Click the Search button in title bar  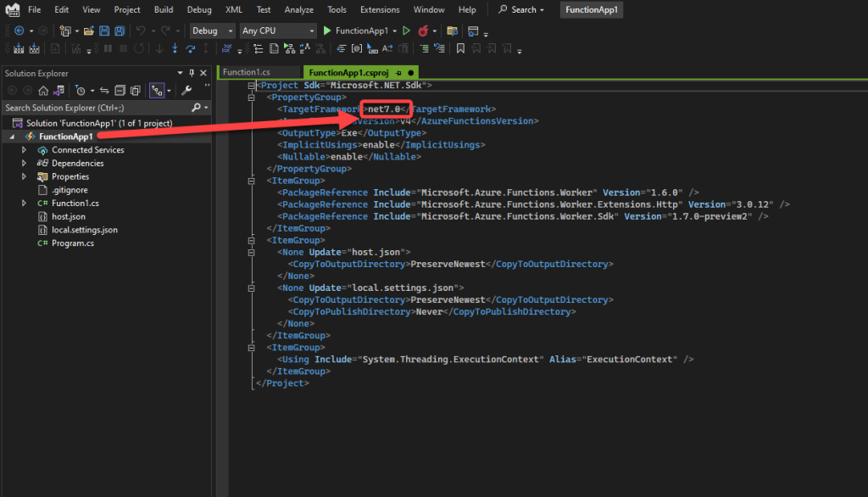[521, 10]
